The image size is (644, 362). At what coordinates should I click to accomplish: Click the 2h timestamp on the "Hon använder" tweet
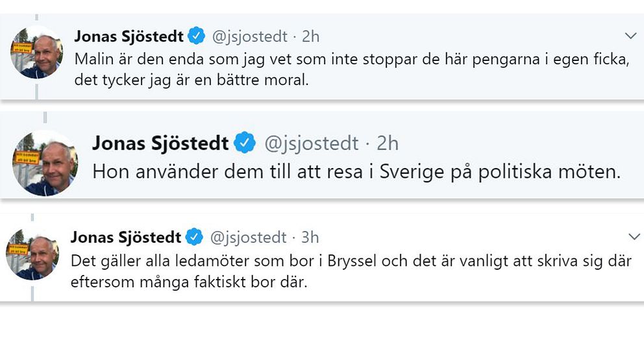click(x=388, y=143)
